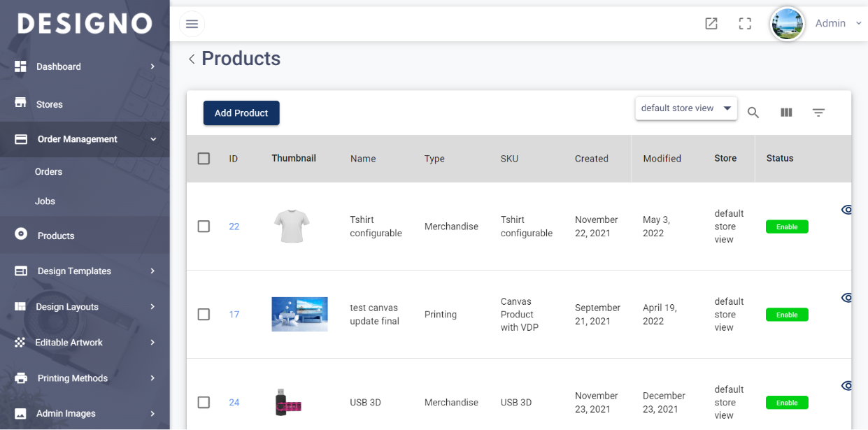Open the default store view dropdown
868x430 pixels.
685,108
